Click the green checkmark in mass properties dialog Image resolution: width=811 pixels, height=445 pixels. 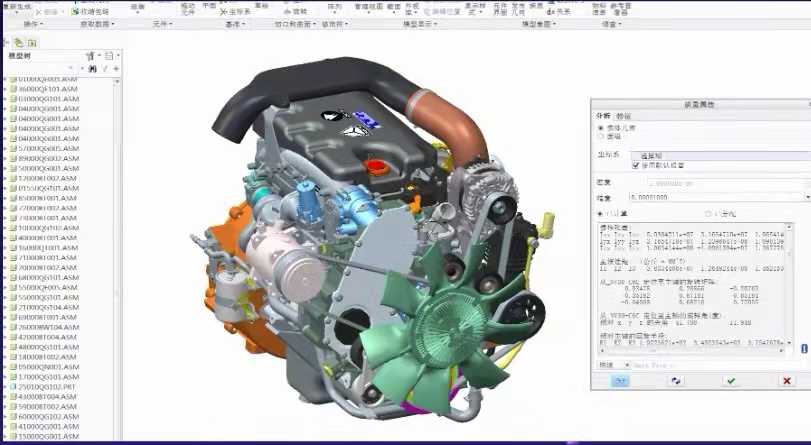pyautogui.click(x=731, y=381)
